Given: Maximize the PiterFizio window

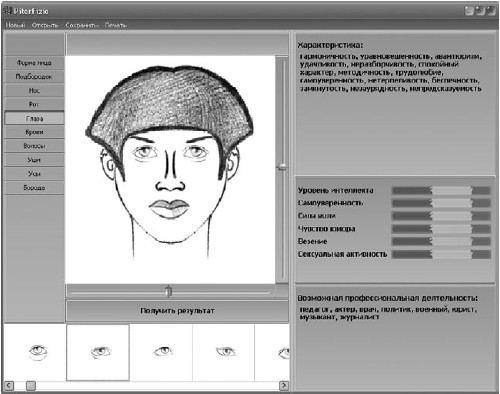Looking at the screenshot, I should pos(480,11).
